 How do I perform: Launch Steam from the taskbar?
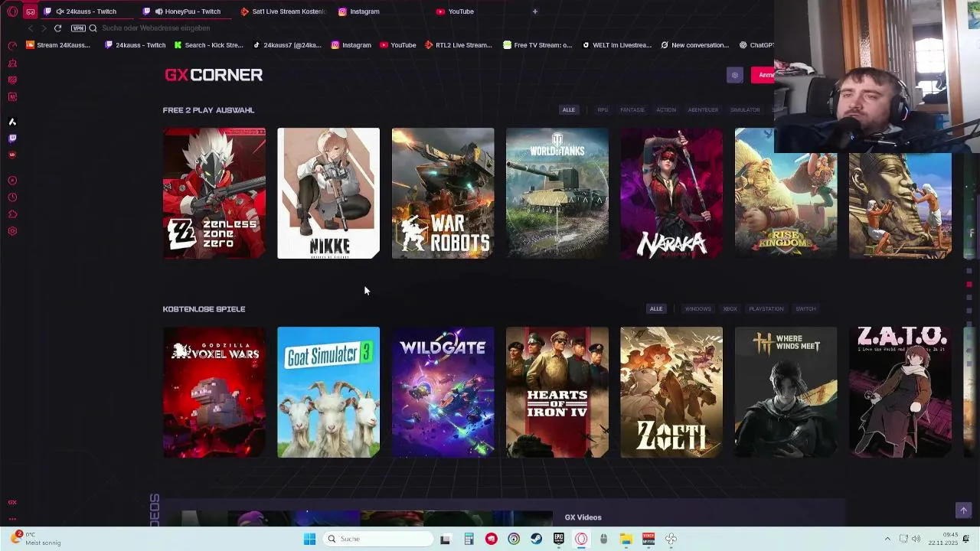[537, 539]
